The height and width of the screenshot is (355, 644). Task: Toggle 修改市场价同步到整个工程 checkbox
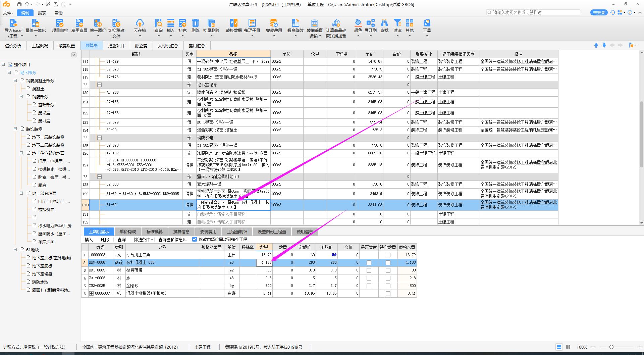(x=195, y=239)
